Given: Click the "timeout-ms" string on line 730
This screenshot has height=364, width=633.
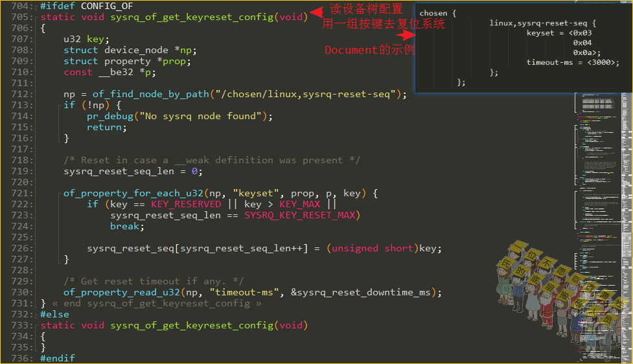Looking at the screenshot, I should pos(244,292).
